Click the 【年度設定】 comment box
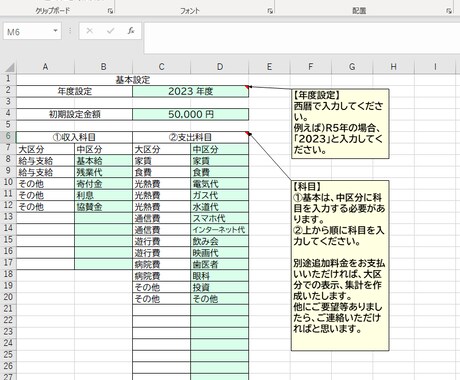 click(x=340, y=123)
